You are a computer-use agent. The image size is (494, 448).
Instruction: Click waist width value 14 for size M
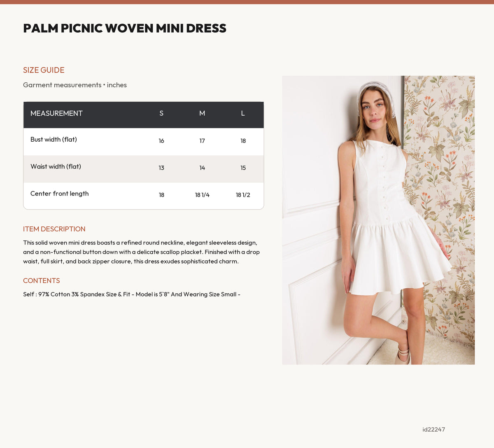[202, 168]
